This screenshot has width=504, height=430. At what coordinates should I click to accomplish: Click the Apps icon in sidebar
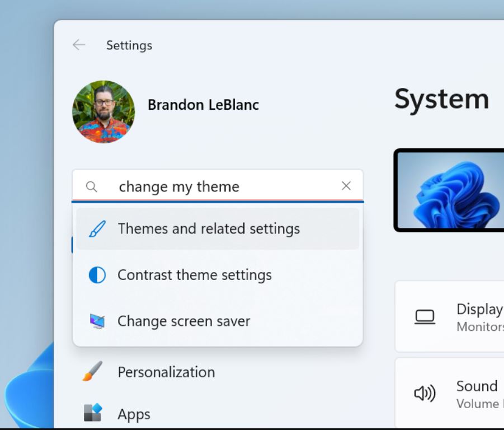pyautogui.click(x=93, y=413)
